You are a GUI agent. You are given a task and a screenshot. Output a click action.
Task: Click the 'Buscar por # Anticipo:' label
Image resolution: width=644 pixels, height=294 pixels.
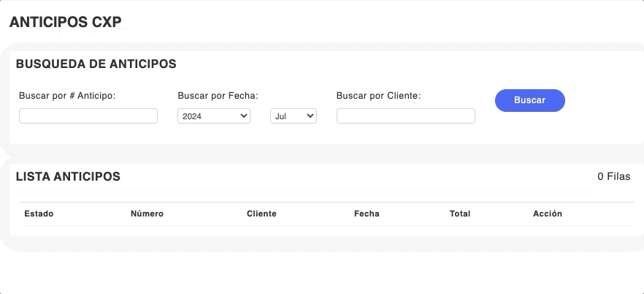tap(67, 95)
